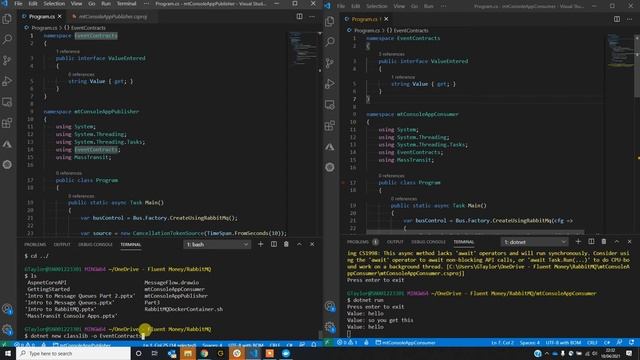Click mtConsoleAppConsumer project in status bar

(405, 342)
